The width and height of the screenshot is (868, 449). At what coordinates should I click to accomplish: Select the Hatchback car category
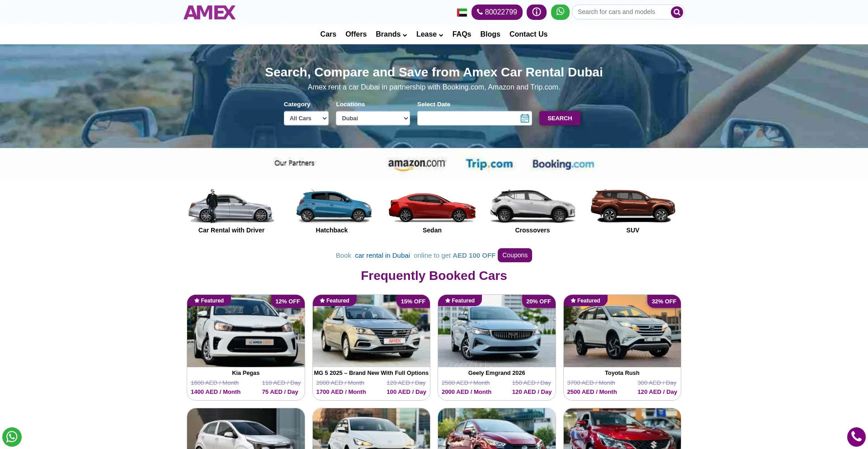click(x=332, y=211)
